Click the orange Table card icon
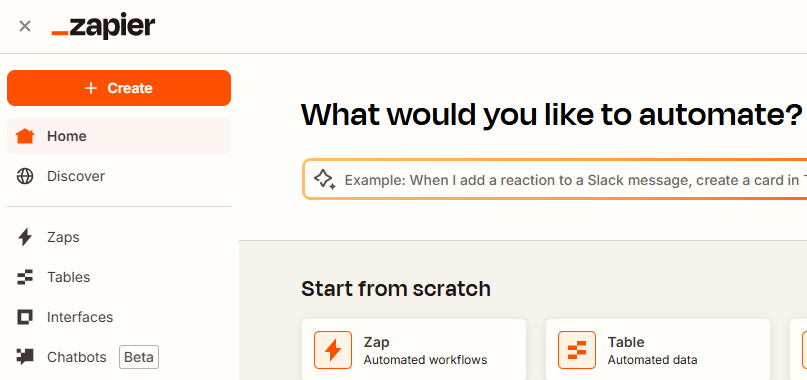Viewport: 807px width, 380px height. pos(577,350)
